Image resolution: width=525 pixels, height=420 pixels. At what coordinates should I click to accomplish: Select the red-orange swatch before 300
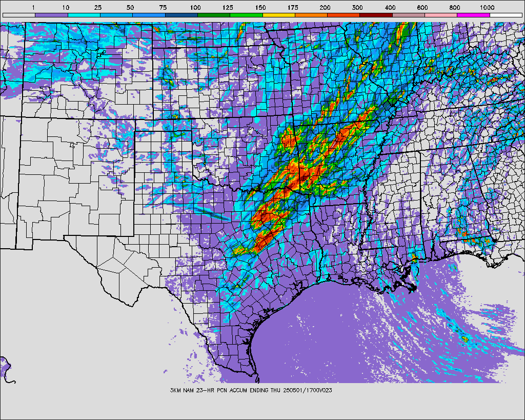point(344,15)
